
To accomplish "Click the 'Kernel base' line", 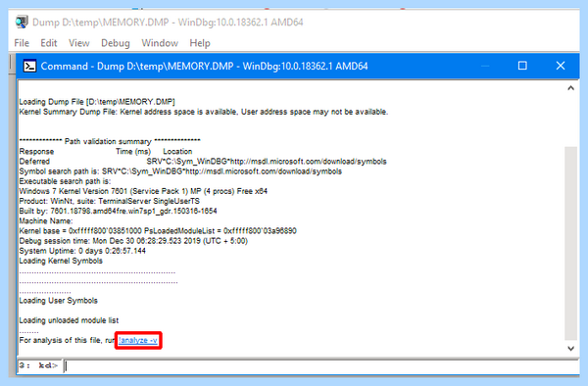I will (158, 231).
